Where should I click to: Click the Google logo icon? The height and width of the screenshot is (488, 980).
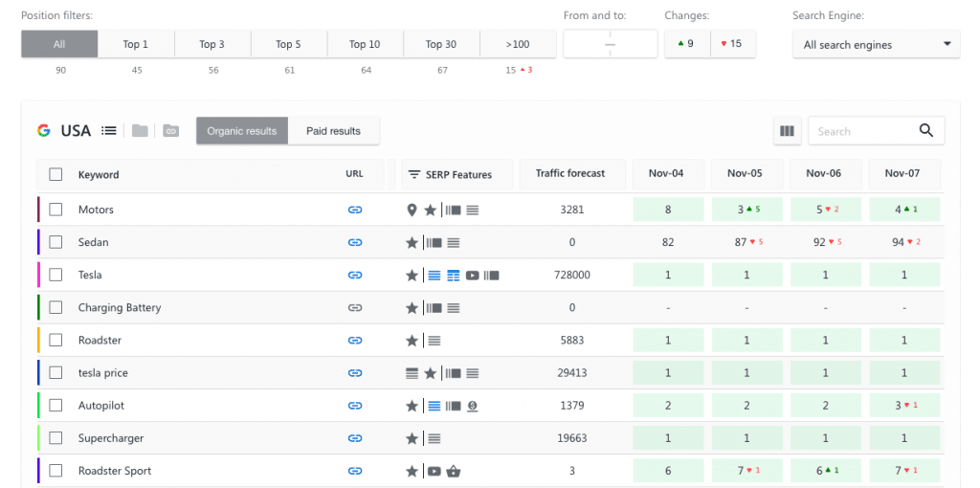click(44, 130)
